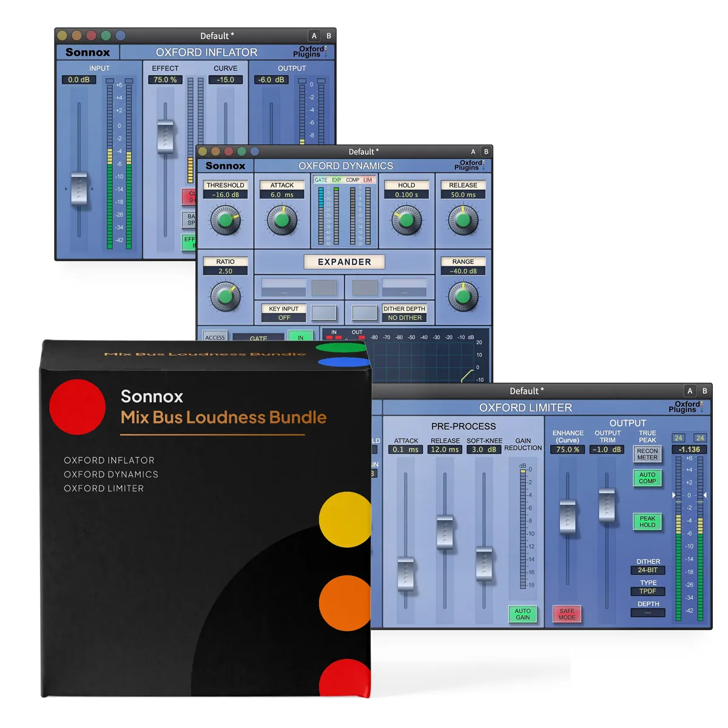Click the ENHANCE (Curve) fader handle

pos(568,516)
